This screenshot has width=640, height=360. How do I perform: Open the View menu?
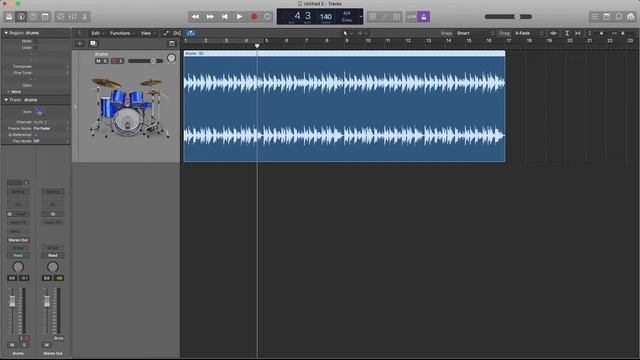click(148, 33)
